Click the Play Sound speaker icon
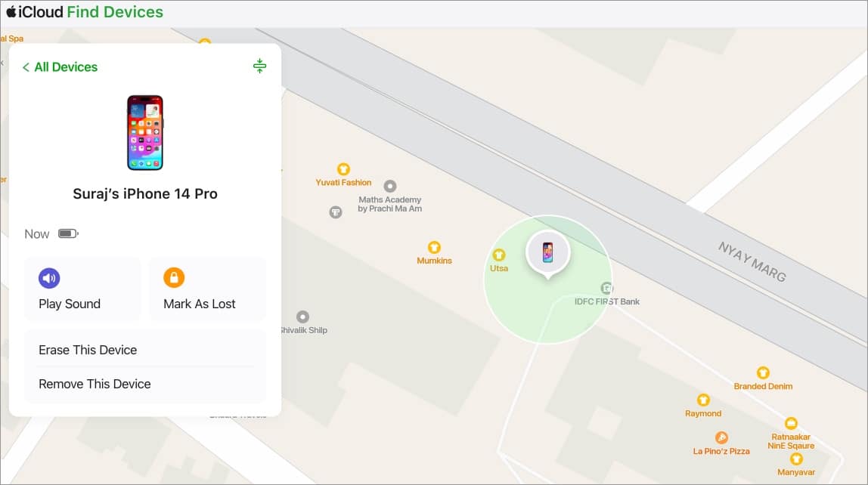This screenshot has height=485, width=868. point(49,278)
